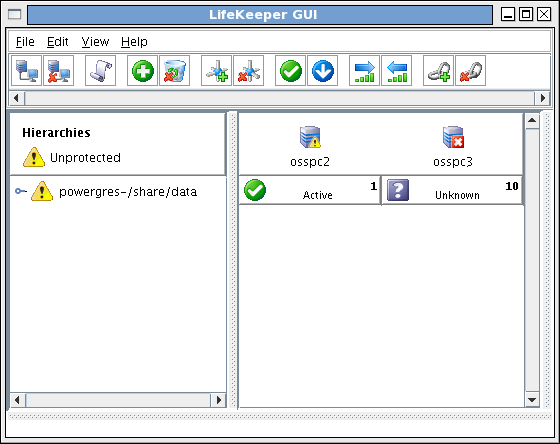Open the View Logs scroll icon
560x444 pixels.
point(100,71)
